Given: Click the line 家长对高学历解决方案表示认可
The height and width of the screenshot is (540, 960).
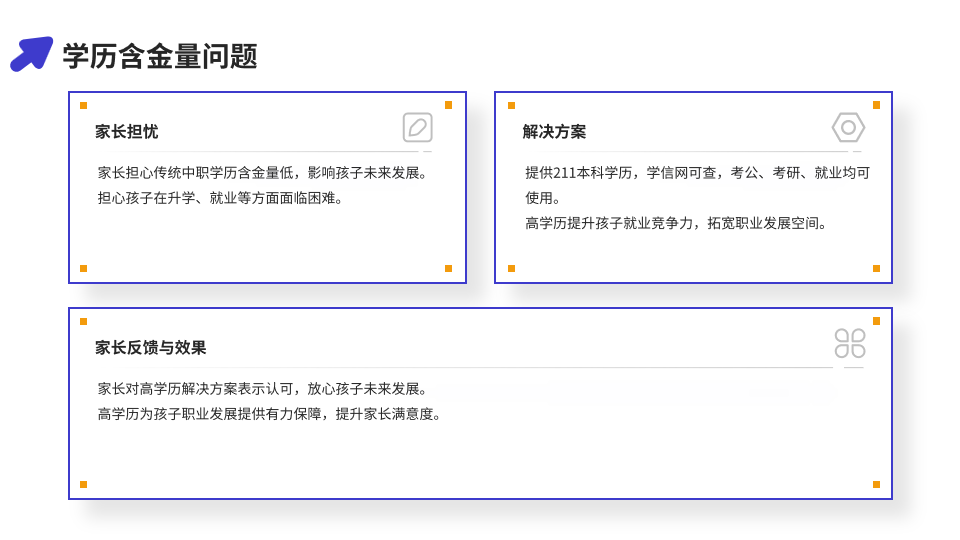Looking at the screenshot, I should coord(265,389).
